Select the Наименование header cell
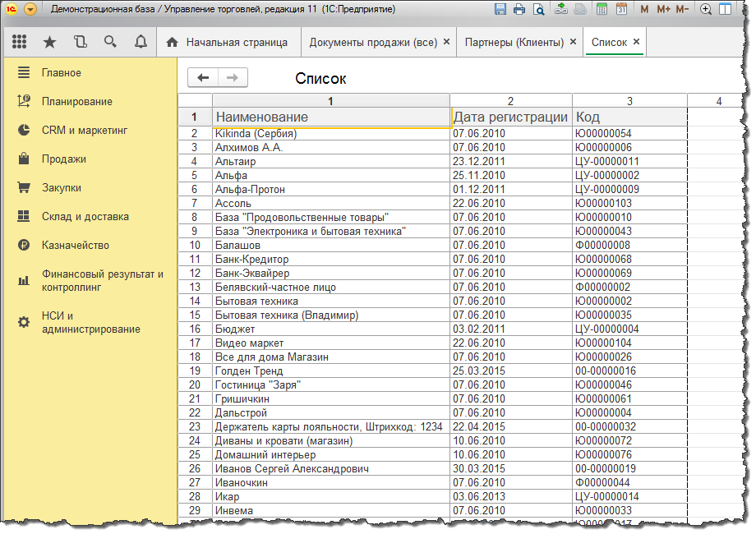The height and width of the screenshot is (534, 756). [330, 117]
